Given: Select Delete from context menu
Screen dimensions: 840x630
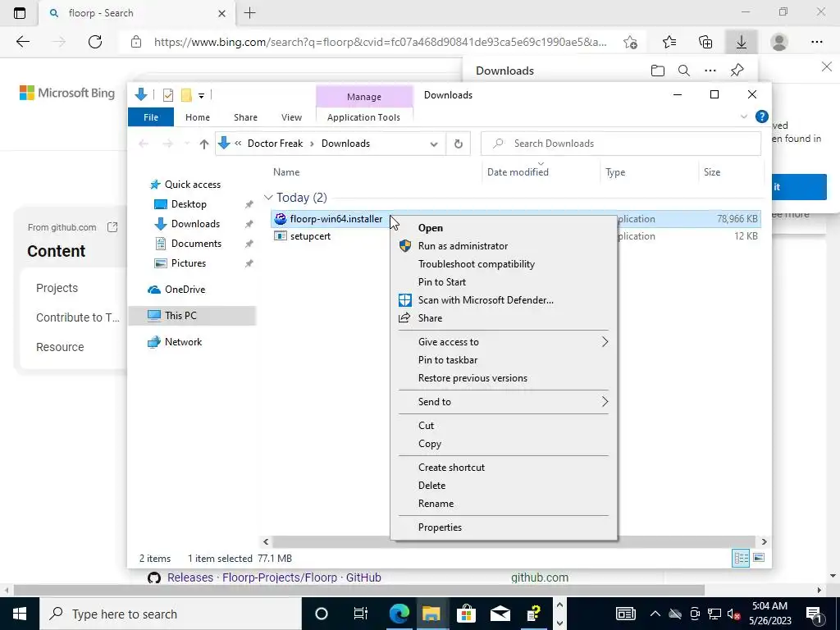Looking at the screenshot, I should point(504,486).
